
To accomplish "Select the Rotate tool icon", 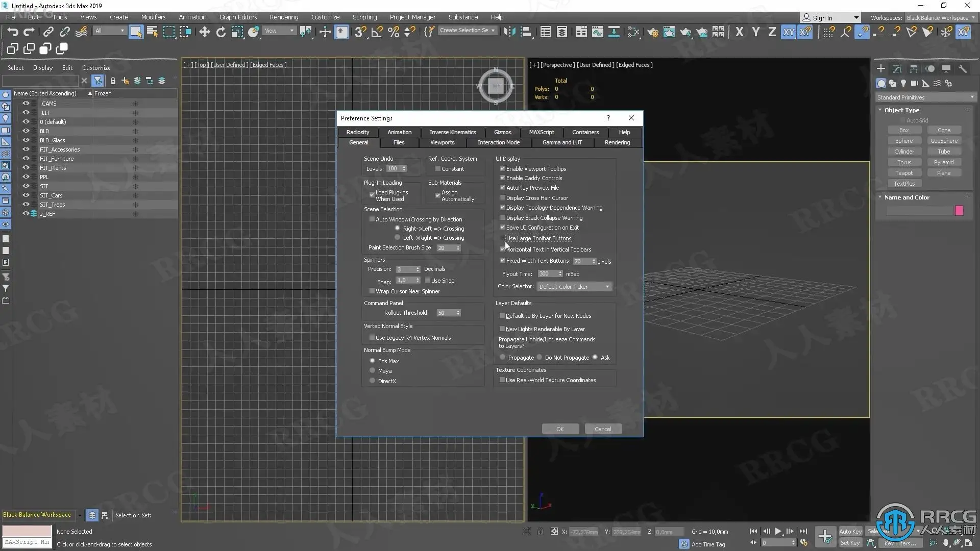I will [220, 32].
